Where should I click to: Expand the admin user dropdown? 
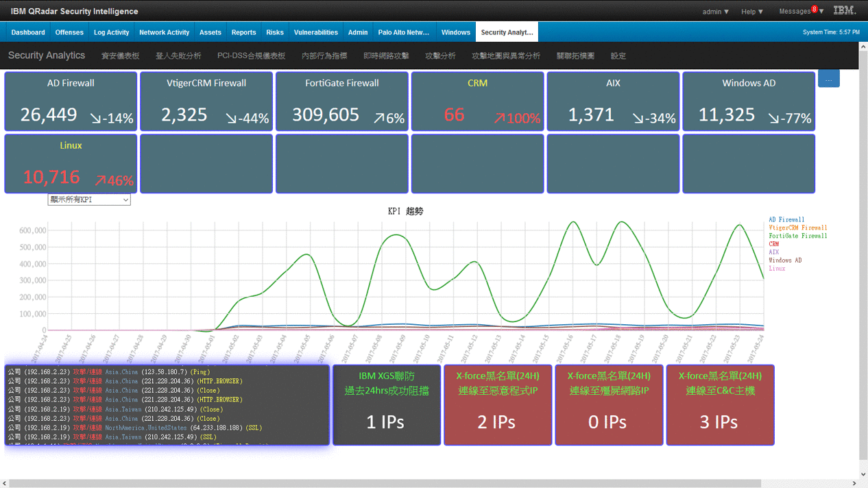[x=716, y=12]
